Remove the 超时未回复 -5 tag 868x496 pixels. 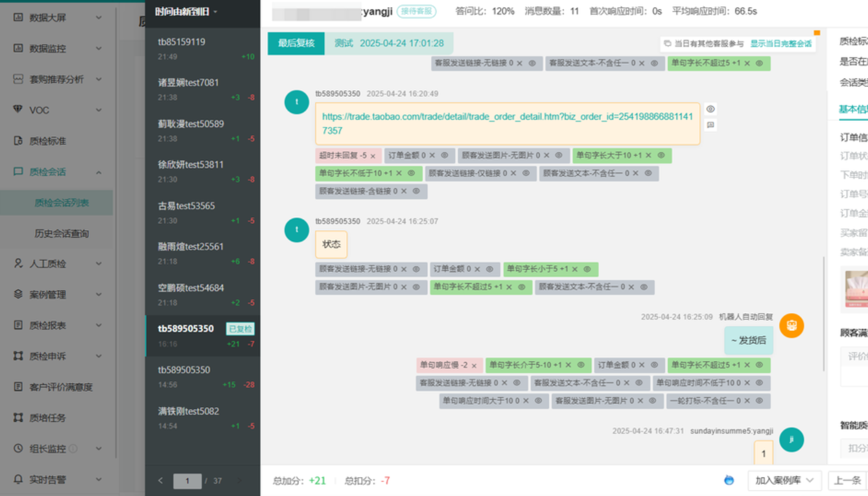373,157
